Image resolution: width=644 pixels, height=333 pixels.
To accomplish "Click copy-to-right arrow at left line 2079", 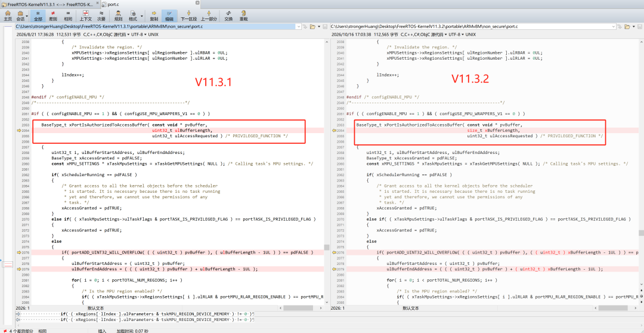I will click(x=18, y=269).
